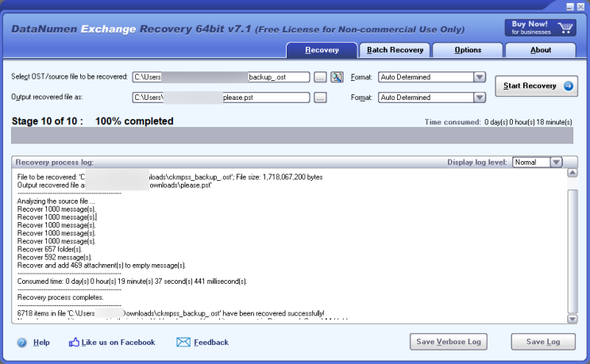Image resolution: width=590 pixels, height=364 pixels.
Task: Open the Options tab
Action: 468,50
